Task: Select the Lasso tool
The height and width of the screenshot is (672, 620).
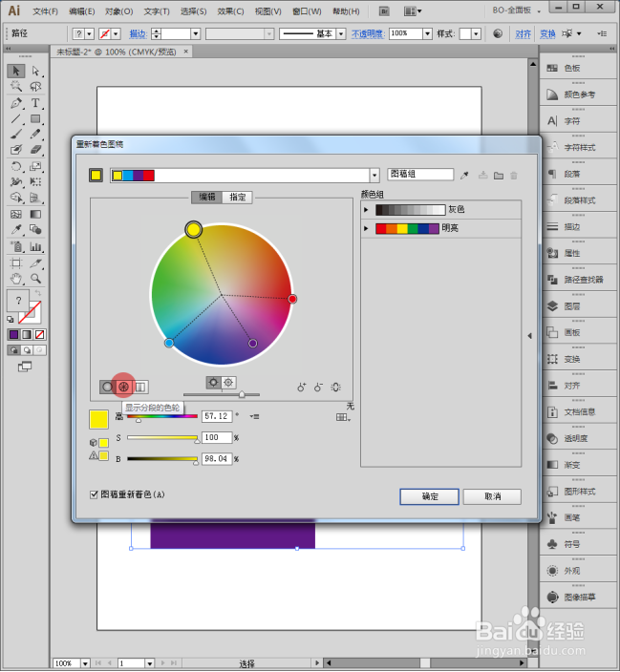Action: [35, 87]
